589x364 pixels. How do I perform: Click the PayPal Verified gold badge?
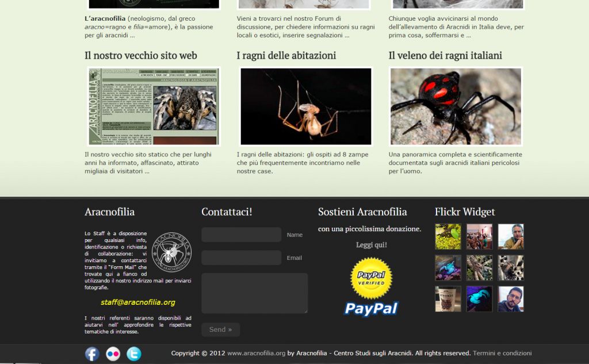point(371,278)
